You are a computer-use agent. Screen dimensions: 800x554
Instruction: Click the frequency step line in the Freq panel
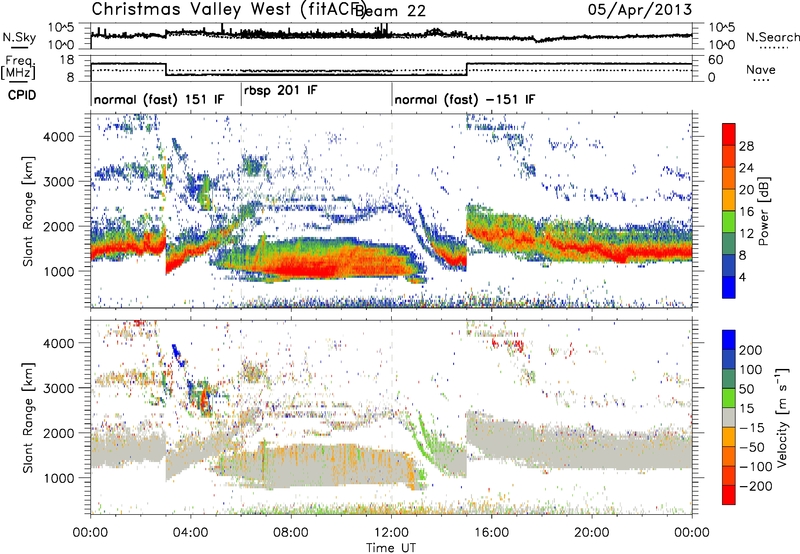[x=391, y=70]
